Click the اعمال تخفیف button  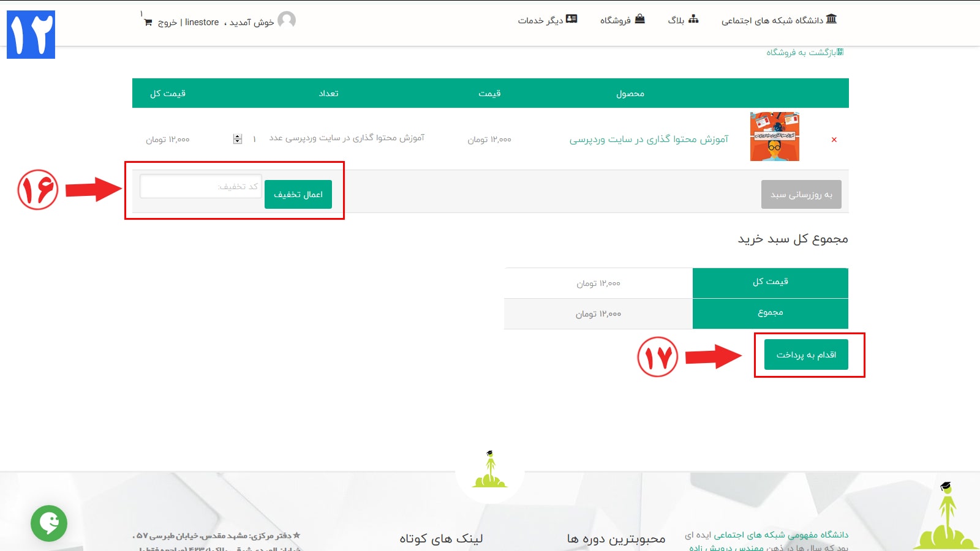(x=298, y=195)
